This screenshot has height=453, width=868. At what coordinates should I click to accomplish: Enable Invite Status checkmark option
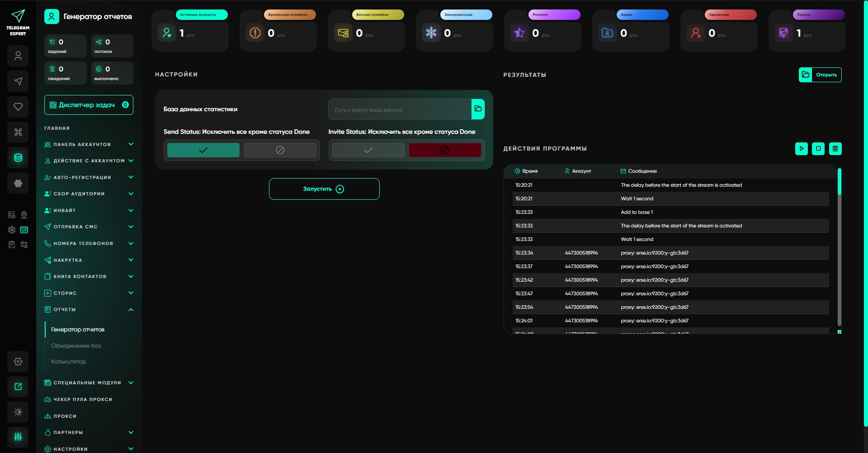pyautogui.click(x=368, y=150)
